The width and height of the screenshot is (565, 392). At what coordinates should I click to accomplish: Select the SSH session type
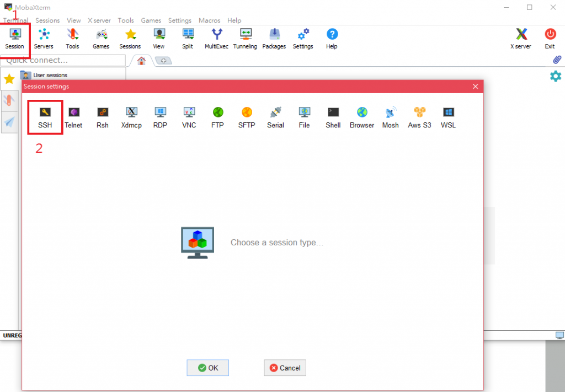coord(45,117)
